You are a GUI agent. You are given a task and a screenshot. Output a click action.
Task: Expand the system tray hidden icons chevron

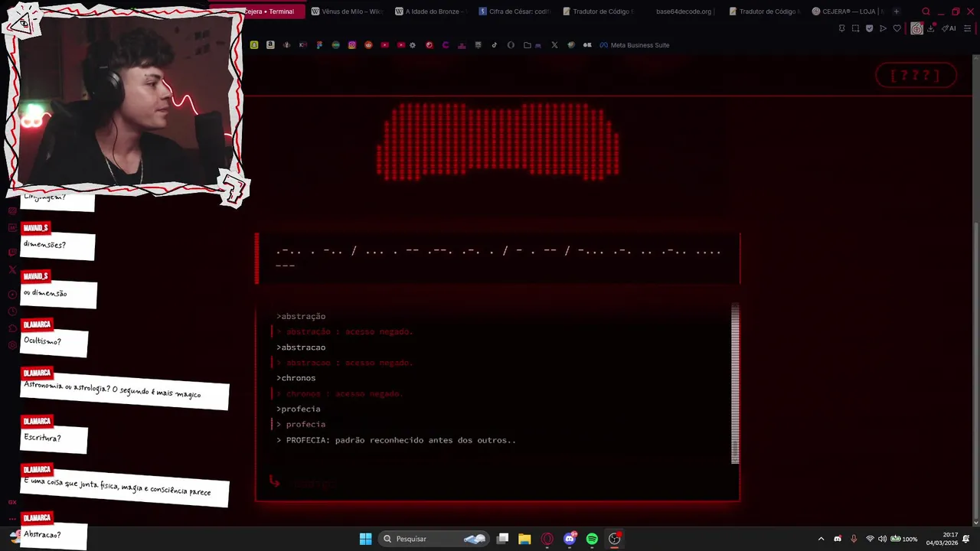[822, 539]
